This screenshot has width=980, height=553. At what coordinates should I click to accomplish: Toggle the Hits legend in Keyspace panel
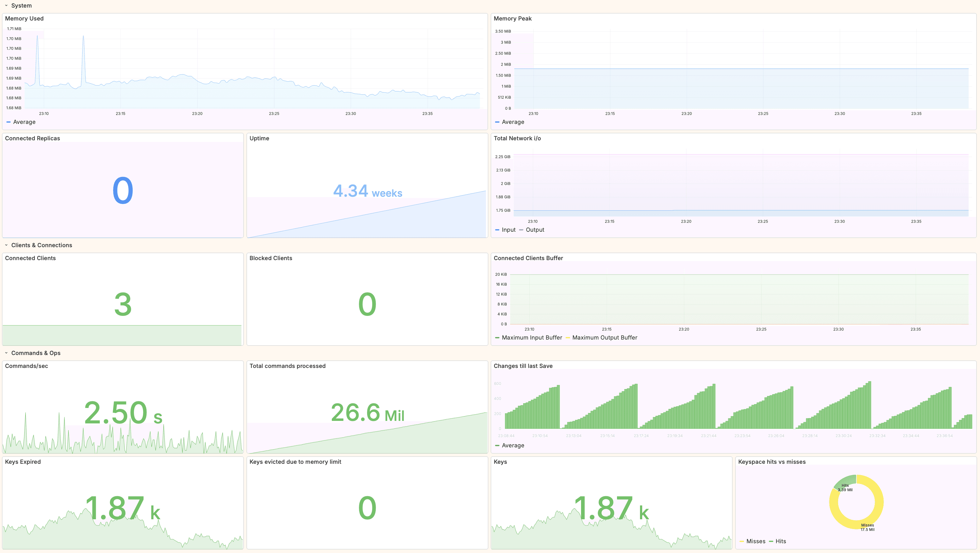tap(781, 541)
